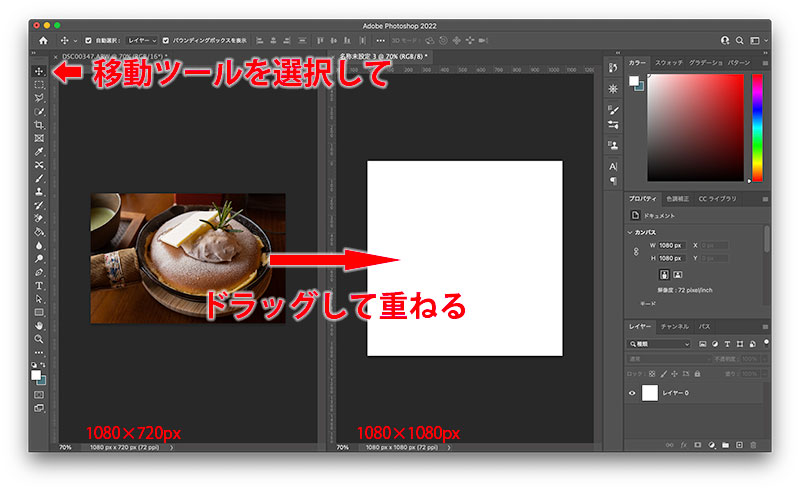Select the Brush tool
The height and width of the screenshot is (490, 800).
coord(39,178)
